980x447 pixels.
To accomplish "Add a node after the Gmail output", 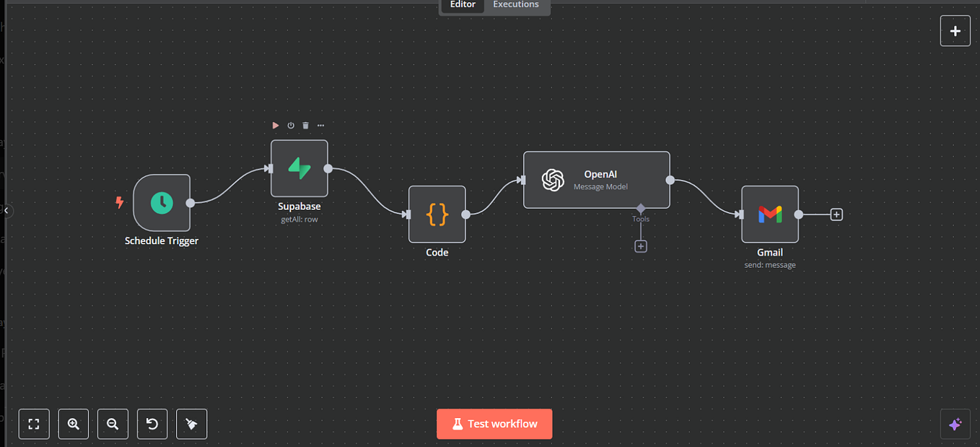I will point(836,214).
